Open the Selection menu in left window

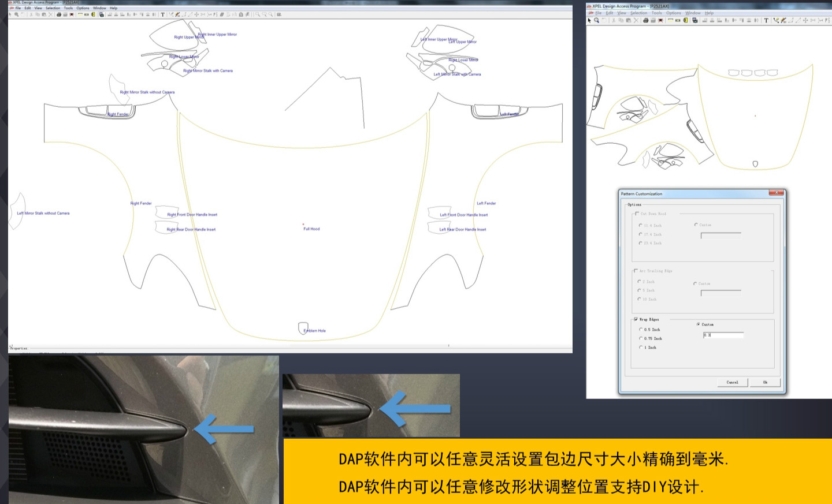click(53, 8)
